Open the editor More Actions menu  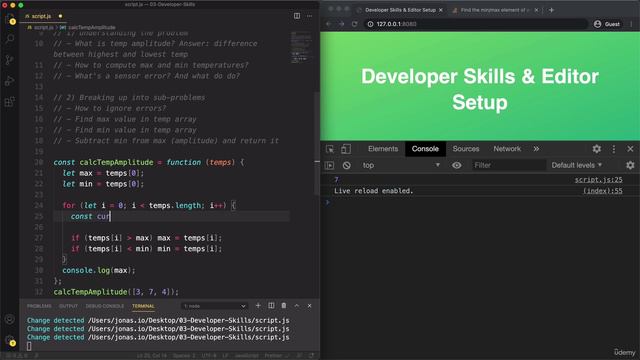309,16
